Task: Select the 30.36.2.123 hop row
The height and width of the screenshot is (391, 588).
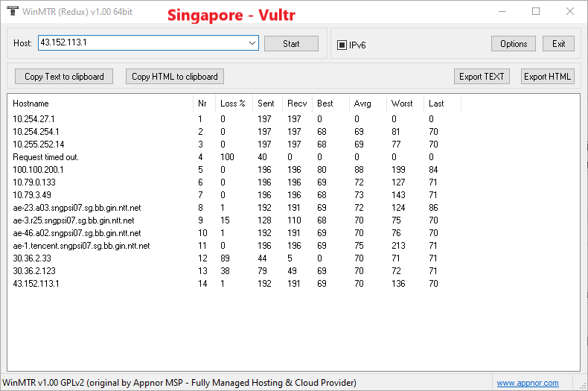Action: point(234,271)
